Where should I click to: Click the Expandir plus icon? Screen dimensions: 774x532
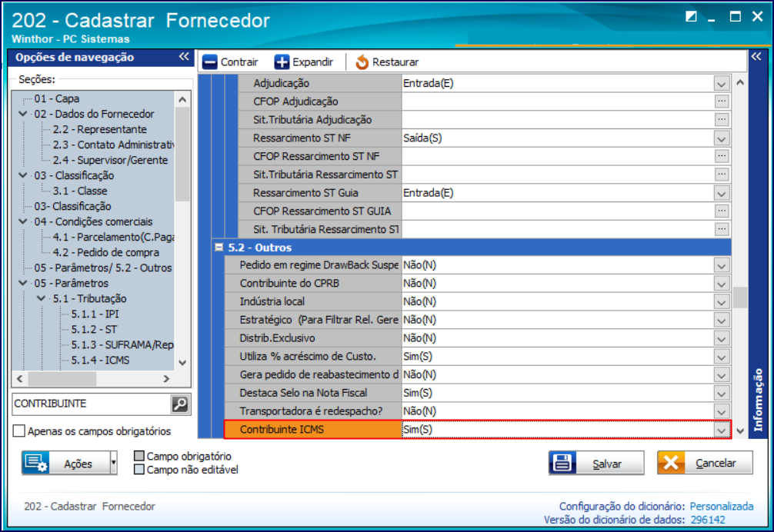282,62
